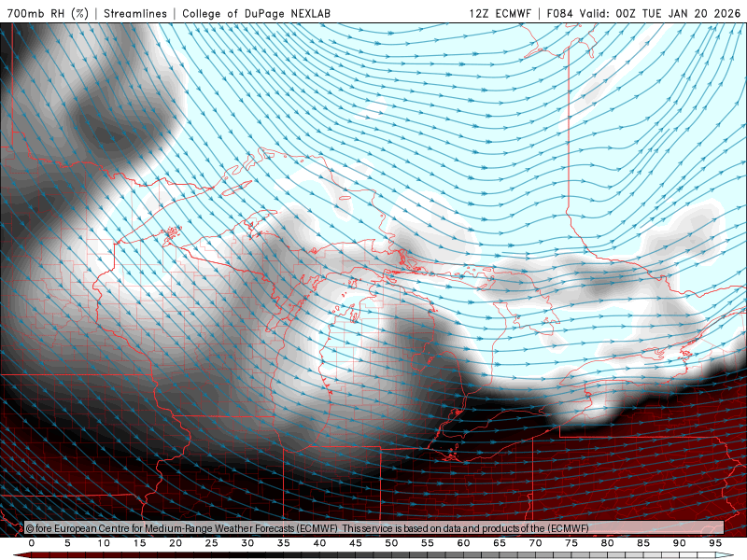This screenshot has height=560, width=747.
Task: Click the "20" value on the color scale
Action: coord(176,543)
